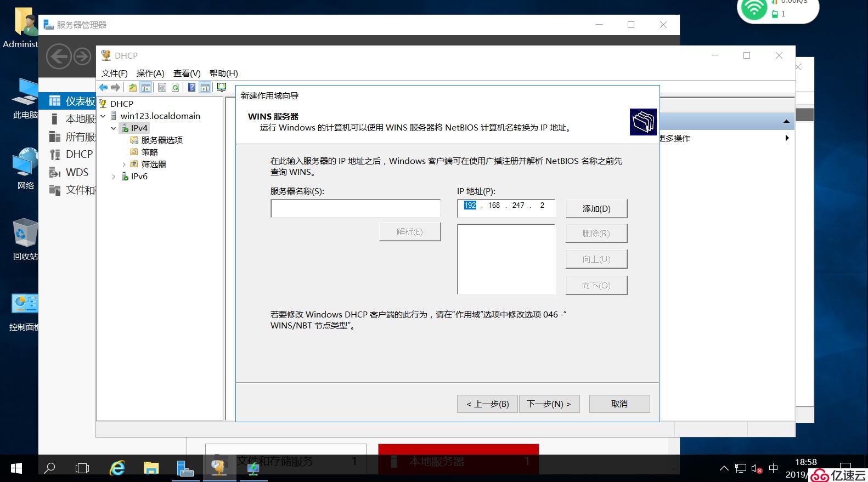Switch to Server Manager taskbar icon
Screen dimensions: 868x482
[185, 468]
